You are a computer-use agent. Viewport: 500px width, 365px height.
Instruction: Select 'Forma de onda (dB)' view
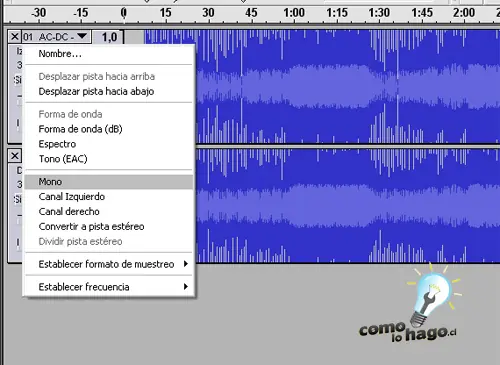coord(109,129)
